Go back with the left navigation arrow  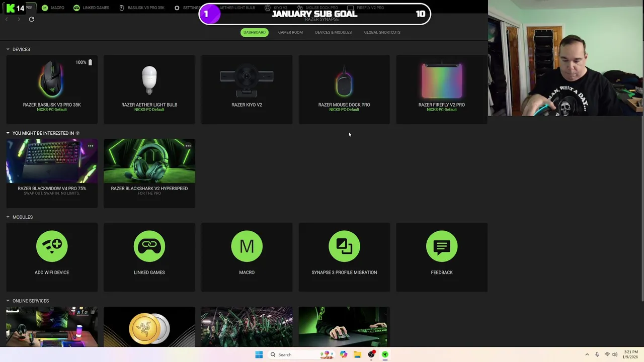(x=7, y=19)
